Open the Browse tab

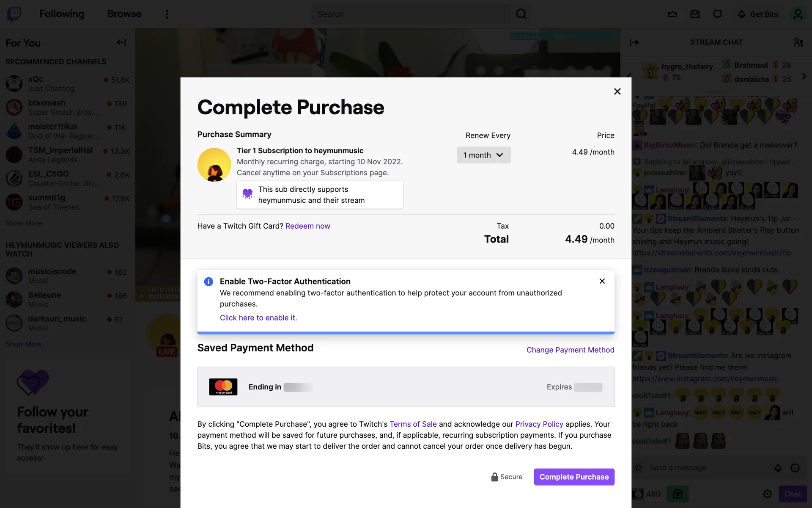tap(124, 14)
